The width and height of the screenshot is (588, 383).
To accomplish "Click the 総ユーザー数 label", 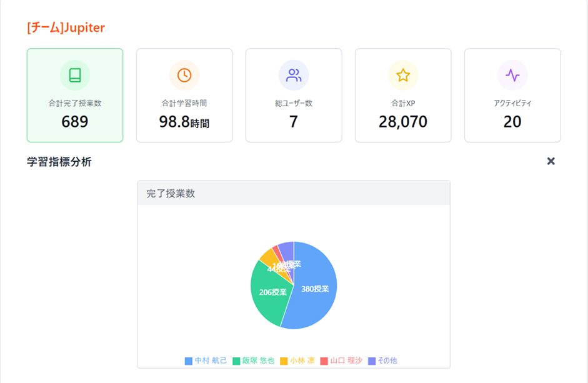I will click(x=294, y=103).
